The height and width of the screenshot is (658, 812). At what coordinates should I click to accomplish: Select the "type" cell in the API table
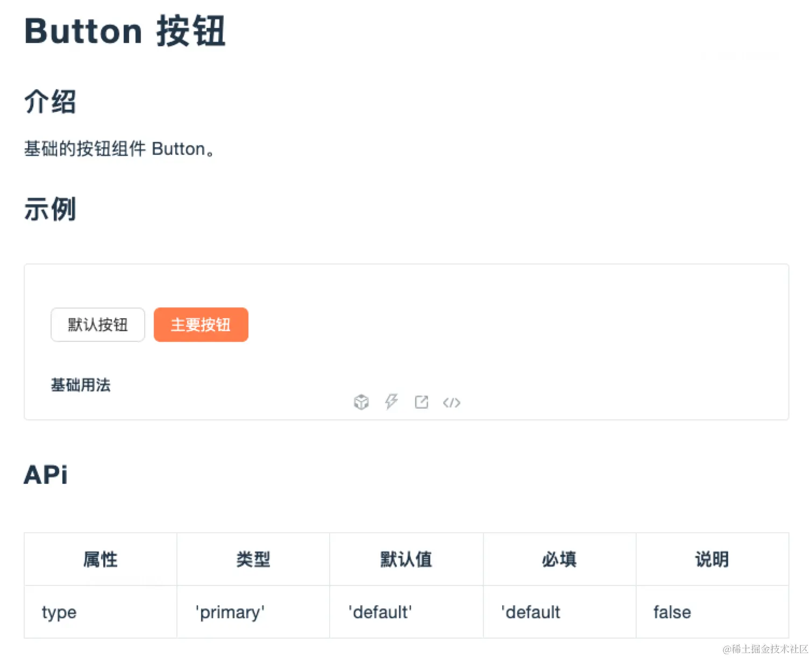coord(59,612)
